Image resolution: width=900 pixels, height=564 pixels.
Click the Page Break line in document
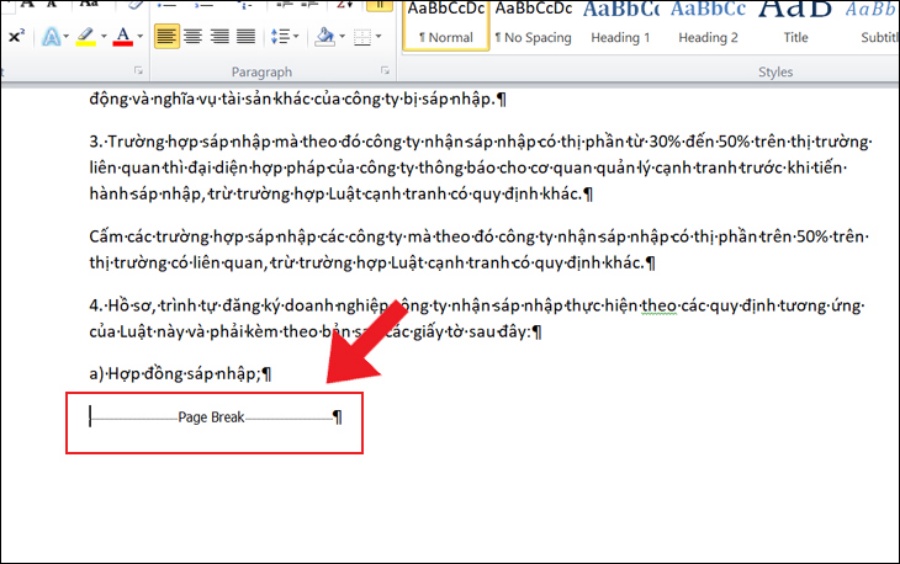tap(212, 418)
